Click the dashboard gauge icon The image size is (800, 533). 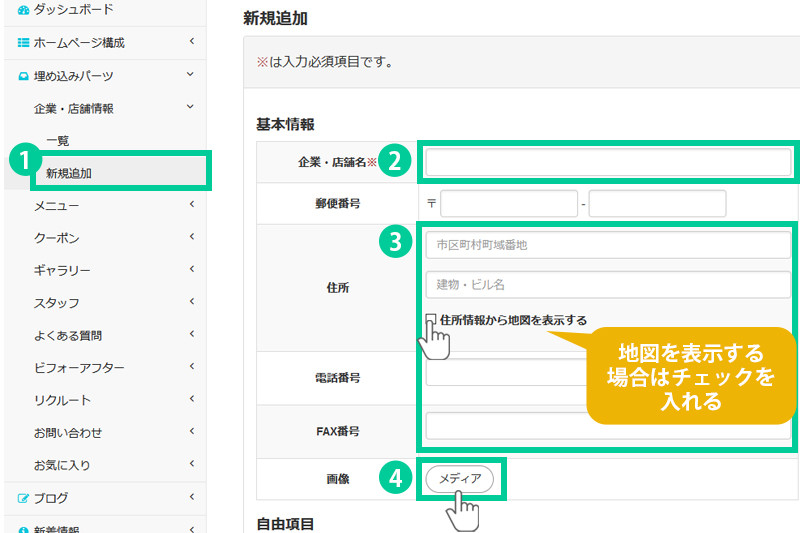(24, 10)
